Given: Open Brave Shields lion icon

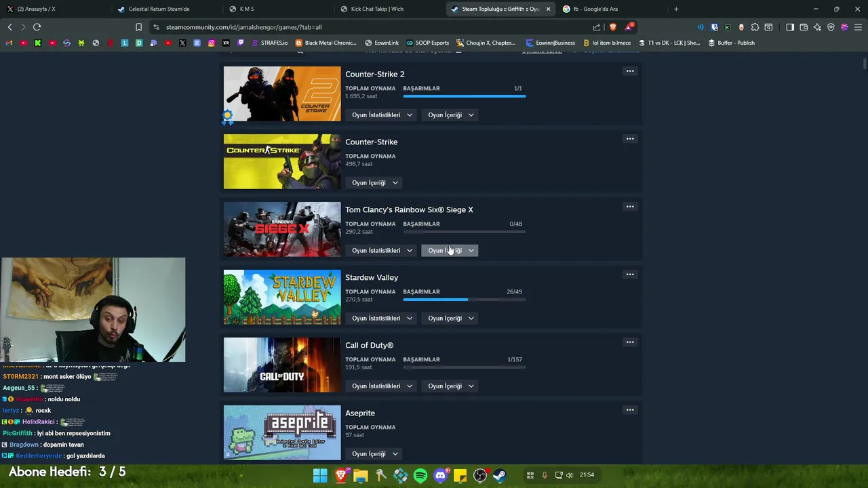Looking at the screenshot, I should point(613,27).
